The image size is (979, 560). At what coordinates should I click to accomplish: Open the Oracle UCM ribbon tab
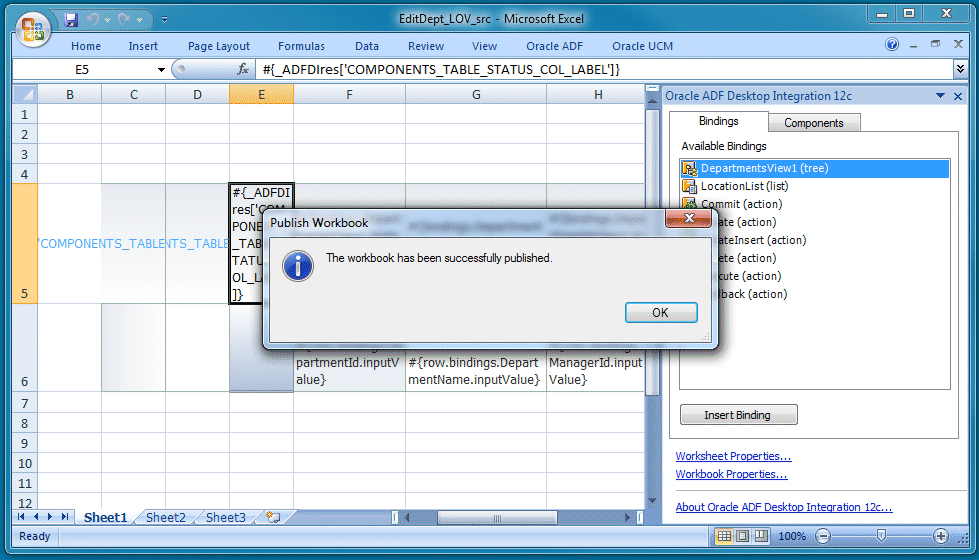pos(642,46)
